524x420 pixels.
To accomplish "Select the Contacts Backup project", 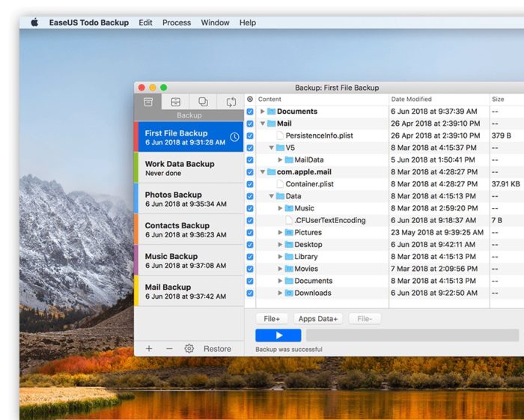I will (189, 229).
